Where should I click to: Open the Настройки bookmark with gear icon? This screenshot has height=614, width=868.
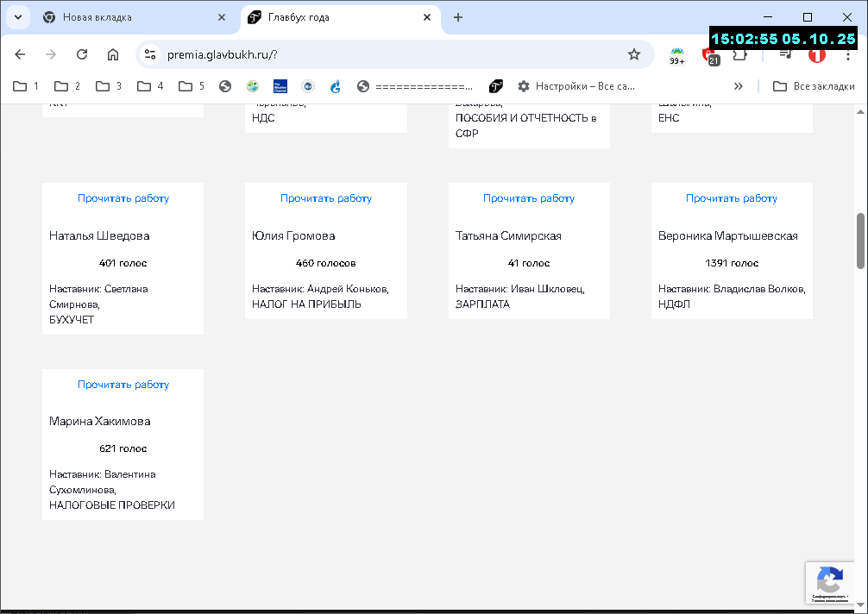pyautogui.click(x=576, y=86)
